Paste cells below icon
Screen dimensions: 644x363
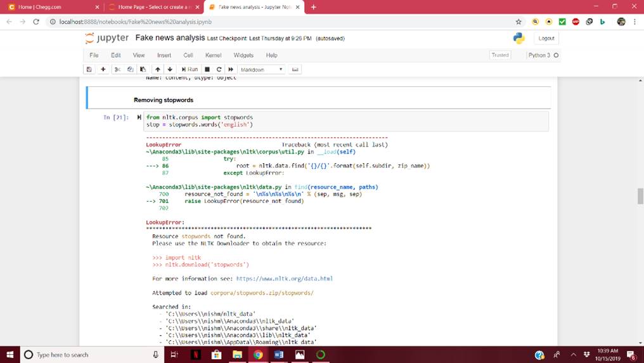(x=143, y=69)
